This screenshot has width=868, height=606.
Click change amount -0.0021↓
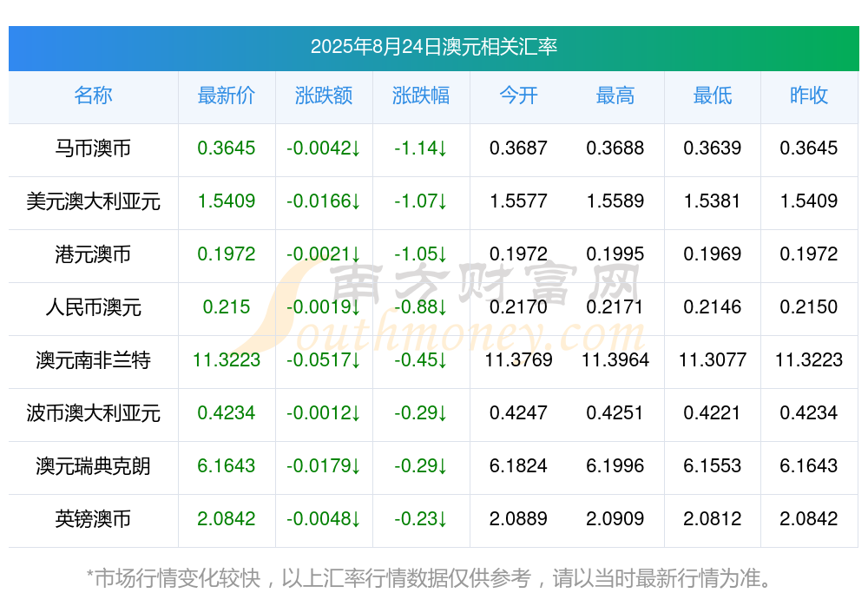(x=324, y=254)
